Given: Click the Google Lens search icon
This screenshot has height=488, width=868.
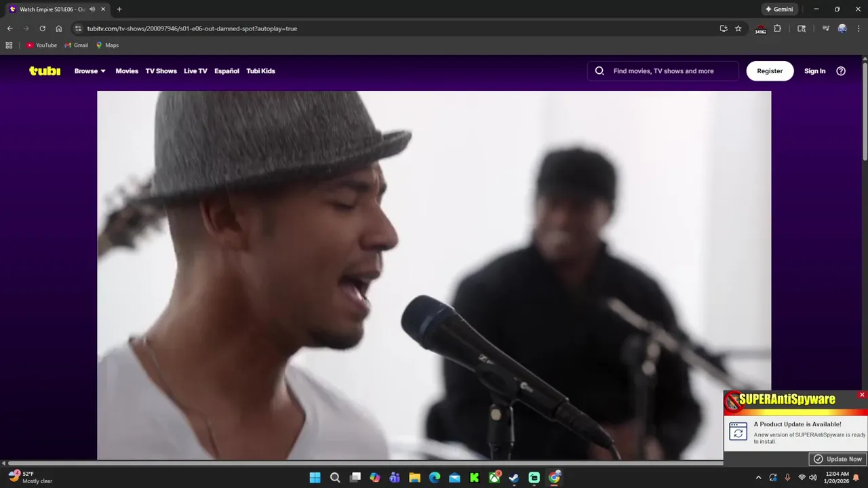Looking at the screenshot, I should click(802, 28).
